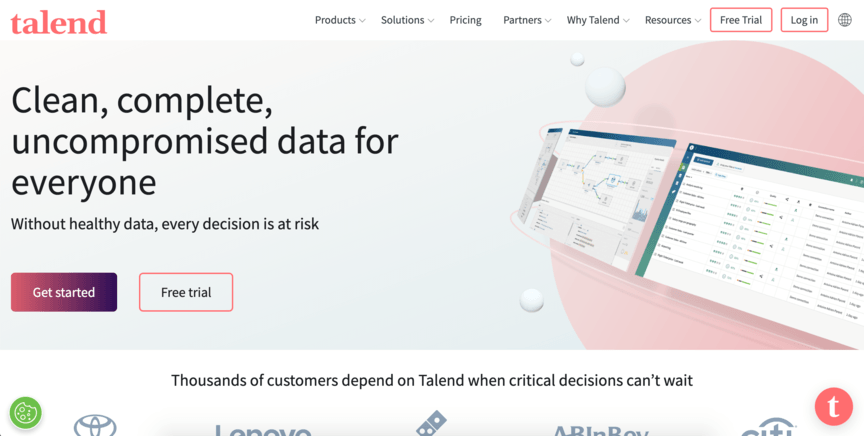The image size is (864, 436).
Task: Open the language globe selector
Action: point(845,20)
